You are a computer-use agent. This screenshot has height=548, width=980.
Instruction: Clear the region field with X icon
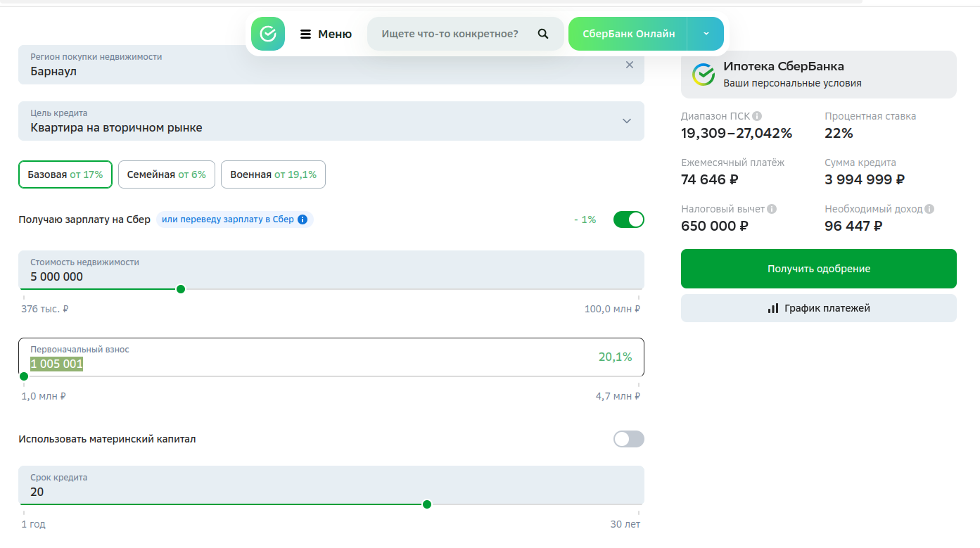[629, 65]
